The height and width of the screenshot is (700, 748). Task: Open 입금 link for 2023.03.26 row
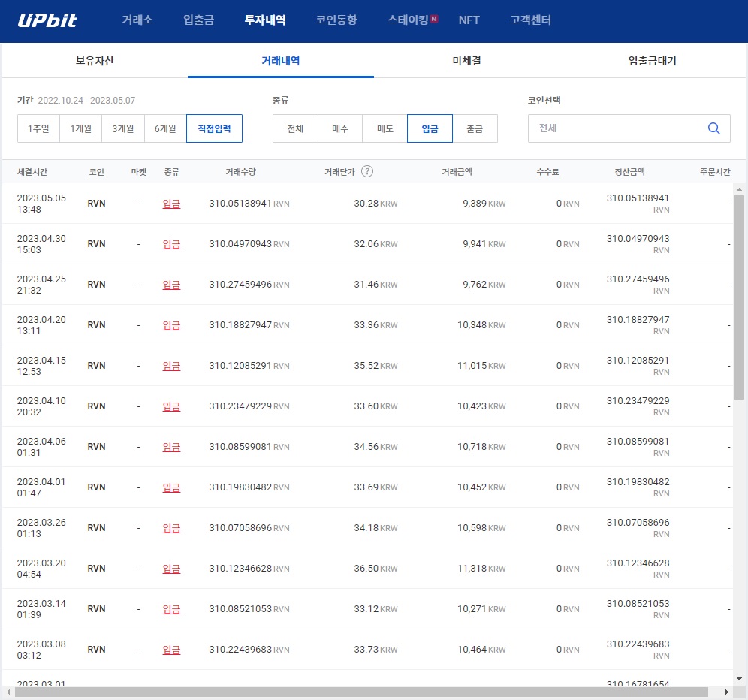(x=171, y=528)
